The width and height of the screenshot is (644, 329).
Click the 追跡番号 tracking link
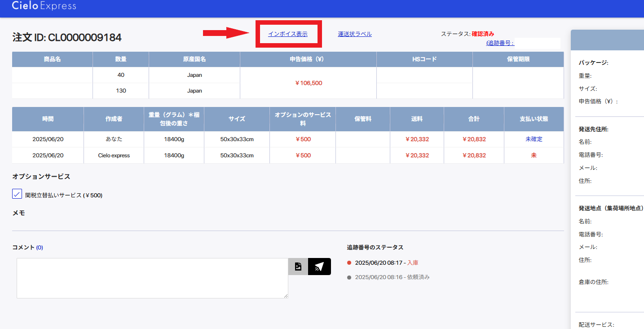click(x=500, y=43)
